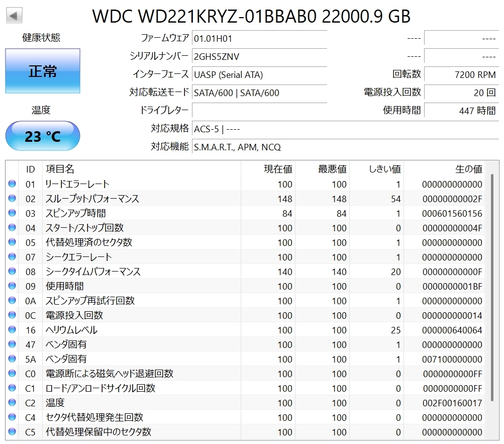Select the スループットパフォーマンス attribute name

[x=92, y=199]
